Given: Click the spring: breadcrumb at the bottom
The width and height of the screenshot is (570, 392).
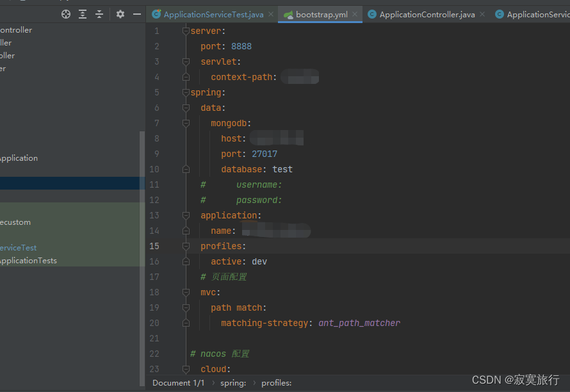Looking at the screenshot, I should click(232, 382).
